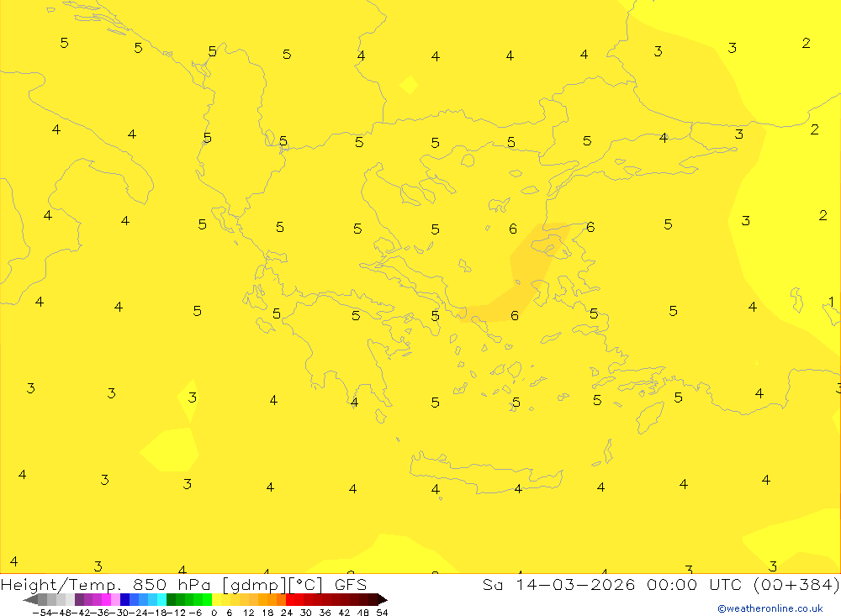This screenshot has width=841, height=616.
Task: Click the '(00+384)' forecast hour text
Action: tap(796, 584)
